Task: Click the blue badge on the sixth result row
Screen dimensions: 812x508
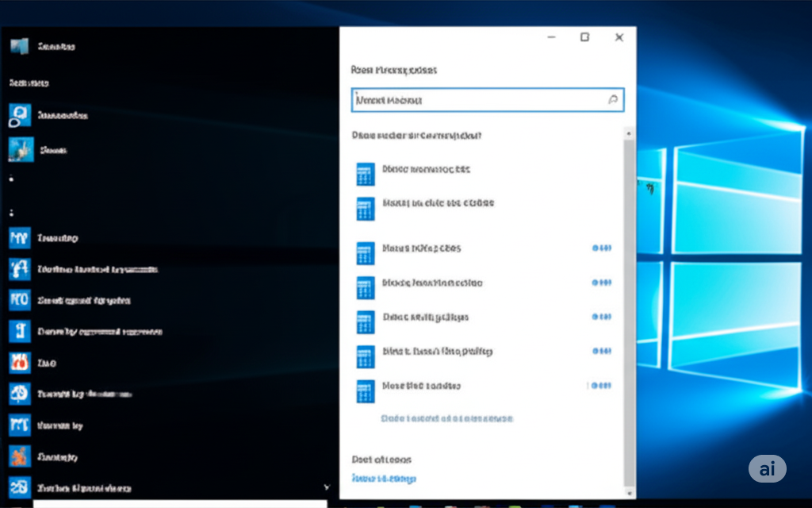Action: click(602, 351)
